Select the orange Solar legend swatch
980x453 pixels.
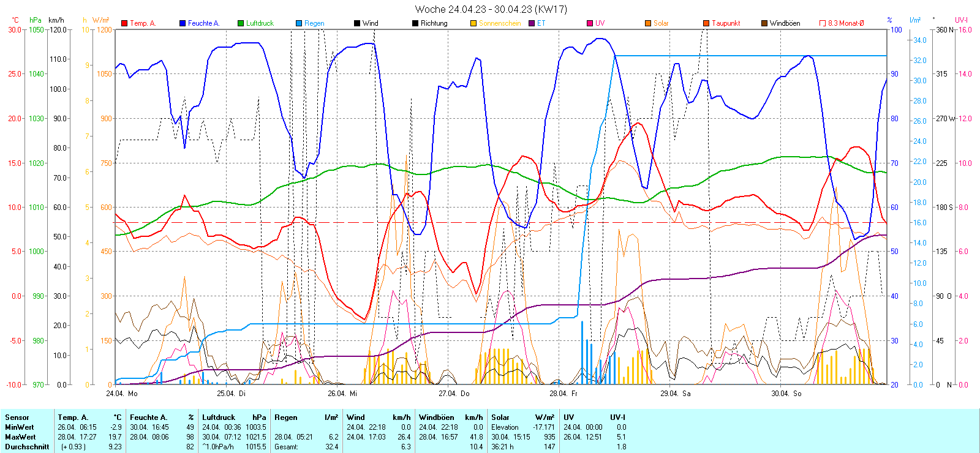coord(648,23)
